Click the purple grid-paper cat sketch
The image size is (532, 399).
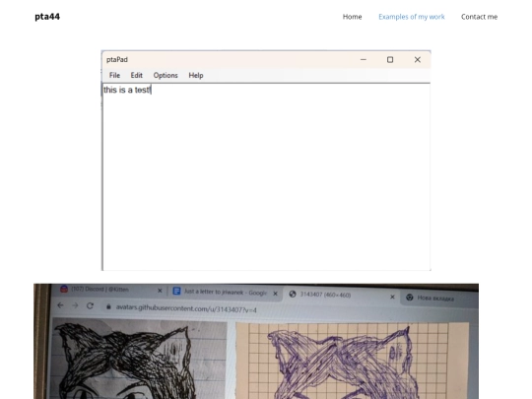coord(352,361)
